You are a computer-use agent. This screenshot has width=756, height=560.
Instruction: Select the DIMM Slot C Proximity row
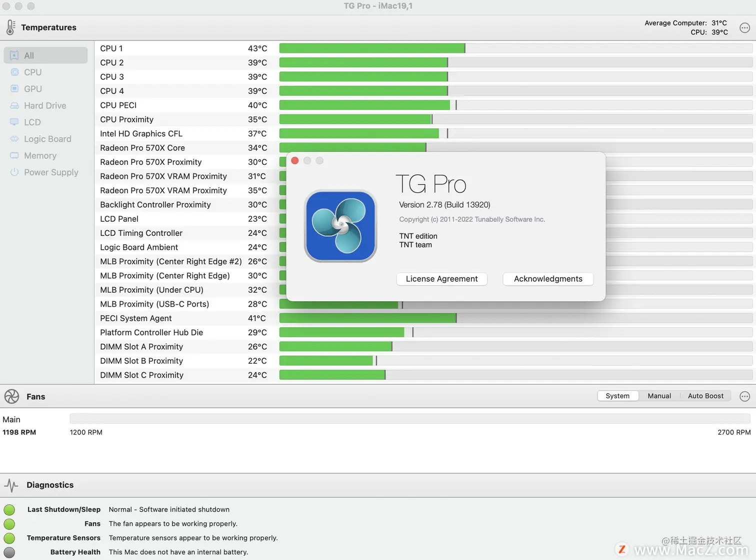click(425, 375)
